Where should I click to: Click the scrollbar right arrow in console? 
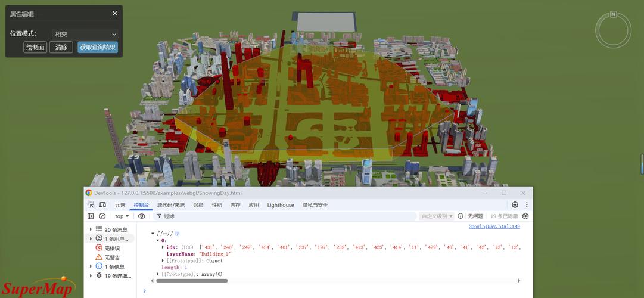pos(519,281)
